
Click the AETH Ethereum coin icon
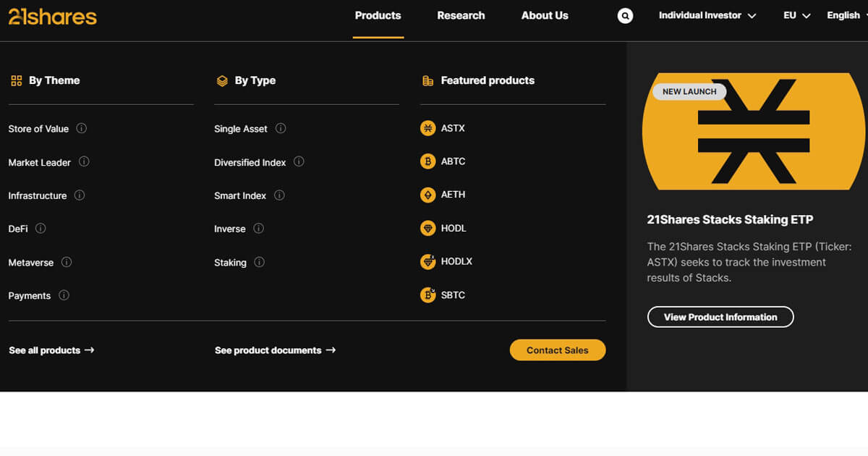428,195
